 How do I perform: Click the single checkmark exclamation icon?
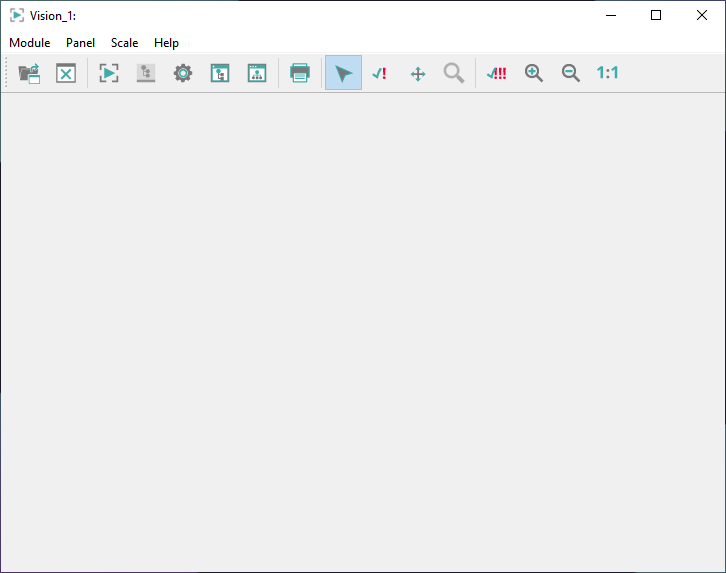[x=380, y=73]
